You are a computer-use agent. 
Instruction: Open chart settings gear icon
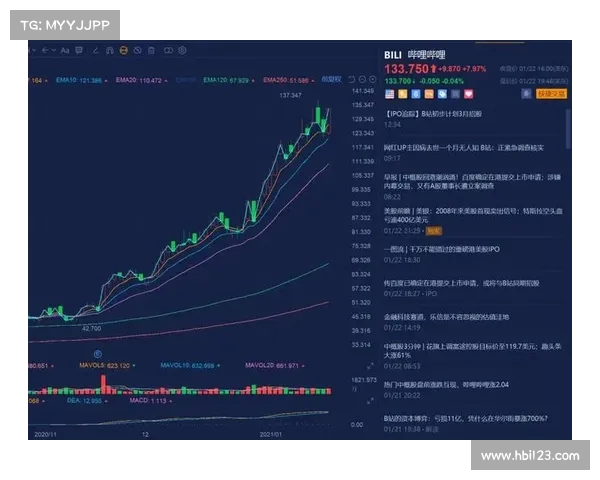(x=183, y=50)
